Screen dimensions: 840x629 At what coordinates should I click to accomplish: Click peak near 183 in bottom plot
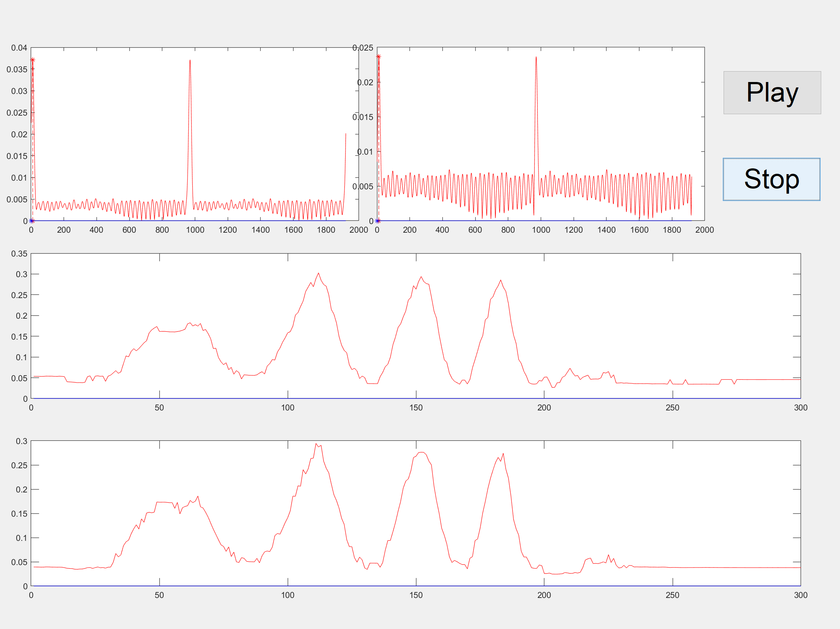503,454
